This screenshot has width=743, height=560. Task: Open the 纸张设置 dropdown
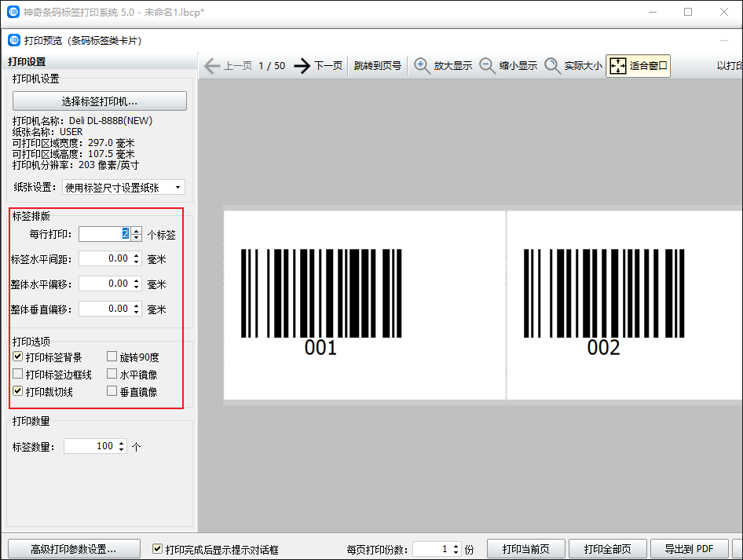pos(123,188)
